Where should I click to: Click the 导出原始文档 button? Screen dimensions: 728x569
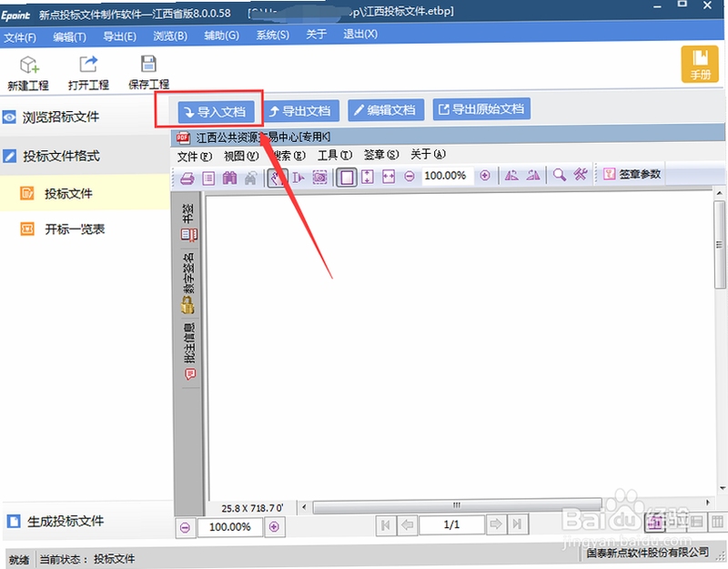click(x=481, y=109)
